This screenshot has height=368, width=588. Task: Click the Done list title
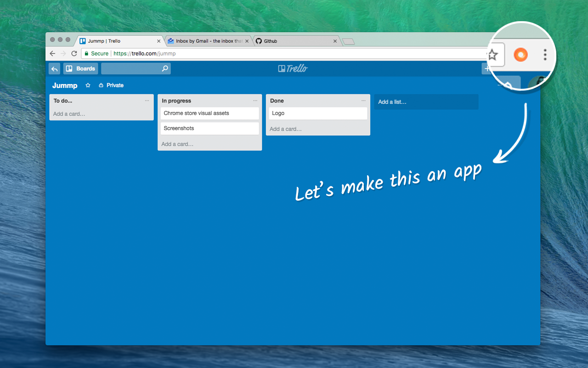(277, 101)
